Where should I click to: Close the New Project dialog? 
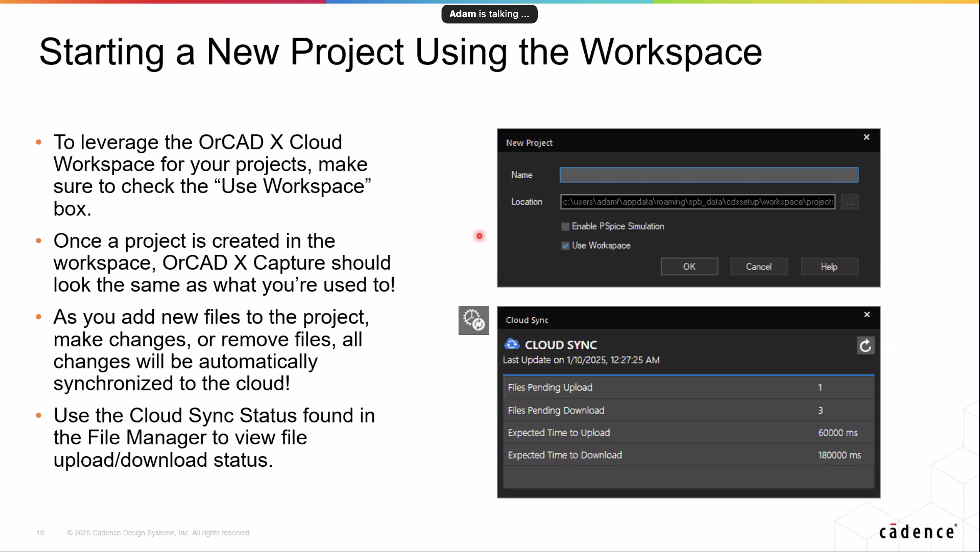[867, 137]
